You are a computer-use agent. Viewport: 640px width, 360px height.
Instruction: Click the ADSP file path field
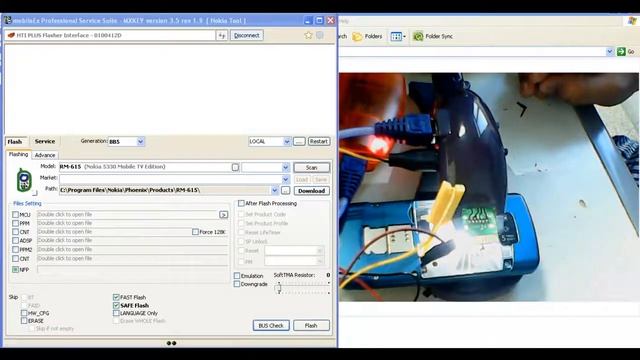133,240
